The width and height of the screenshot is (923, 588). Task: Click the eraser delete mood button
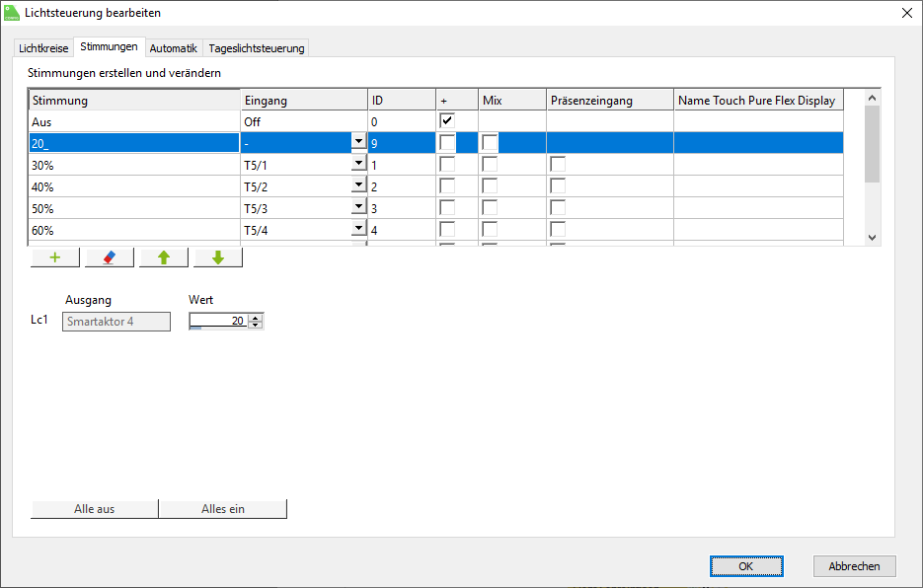point(110,257)
